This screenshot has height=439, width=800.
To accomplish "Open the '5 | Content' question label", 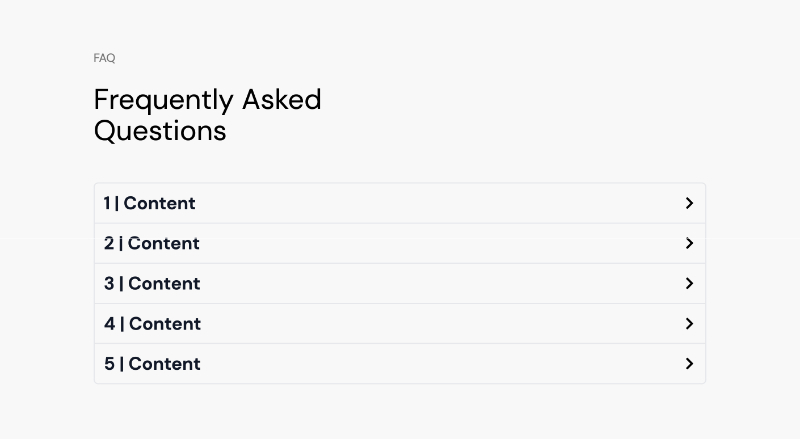I will tap(152, 364).
